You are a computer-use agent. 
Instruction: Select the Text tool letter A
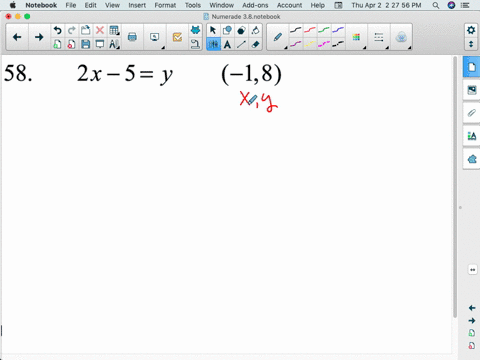coord(227,44)
